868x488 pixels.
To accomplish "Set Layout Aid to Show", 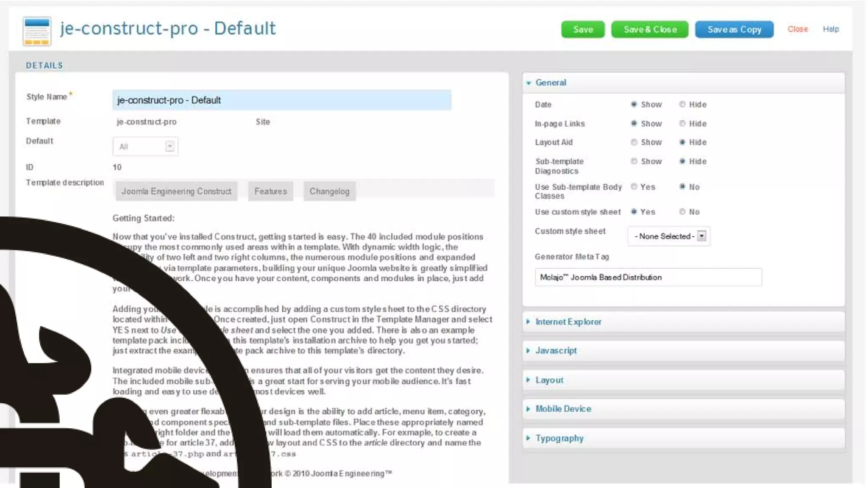I will pyautogui.click(x=634, y=142).
